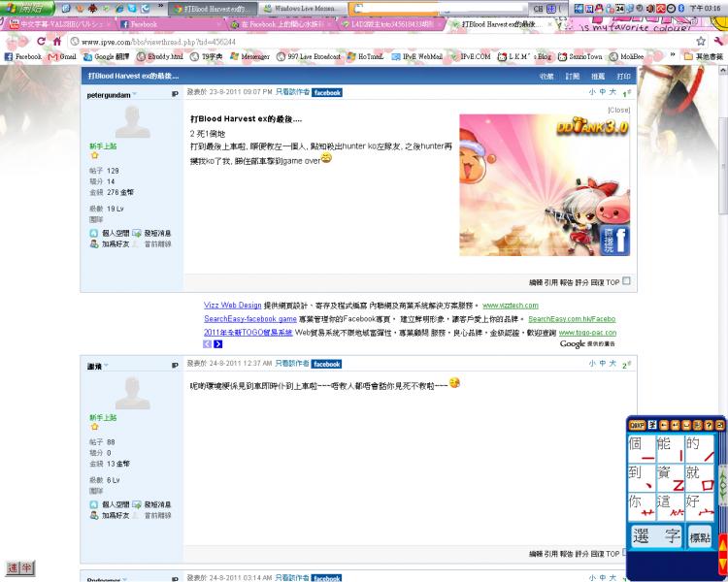Click the Bluetooth tray icon
The width and height of the screenshot is (728, 582).
tap(681, 9)
